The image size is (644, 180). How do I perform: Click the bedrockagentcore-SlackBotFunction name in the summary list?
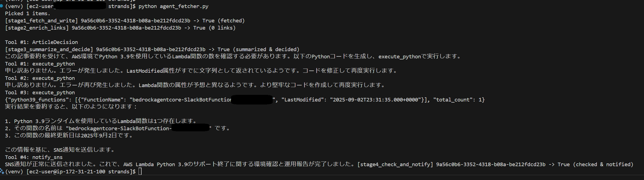[x=119, y=128]
